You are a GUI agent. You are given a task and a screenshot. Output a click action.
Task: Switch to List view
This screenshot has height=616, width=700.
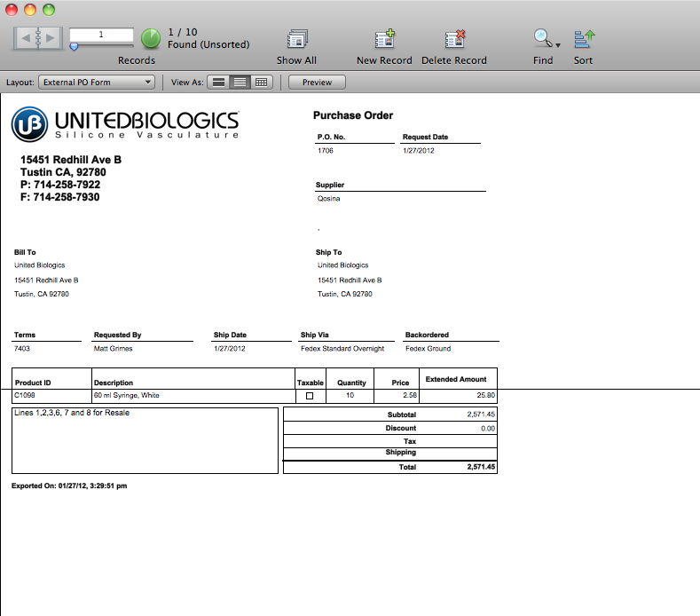click(240, 83)
